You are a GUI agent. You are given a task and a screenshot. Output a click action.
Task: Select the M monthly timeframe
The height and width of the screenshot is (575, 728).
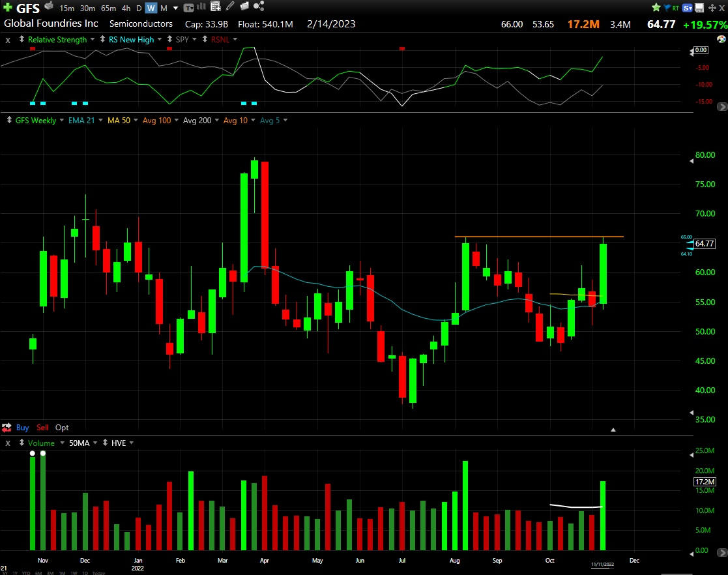tap(164, 8)
